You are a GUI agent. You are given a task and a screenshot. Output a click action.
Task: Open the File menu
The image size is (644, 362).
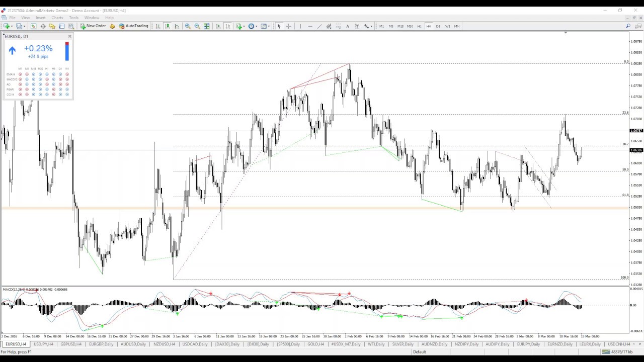point(12,18)
